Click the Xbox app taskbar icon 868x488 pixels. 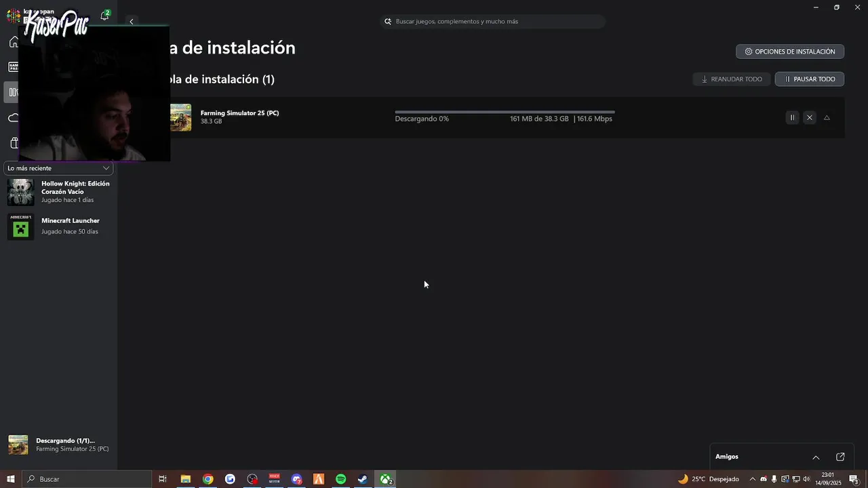coord(385,479)
